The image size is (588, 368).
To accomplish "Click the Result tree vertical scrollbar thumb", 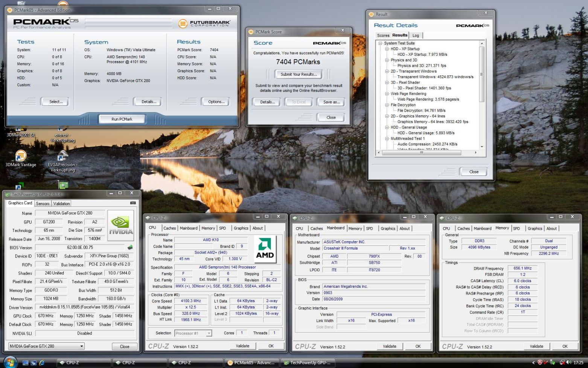I will [481, 74].
